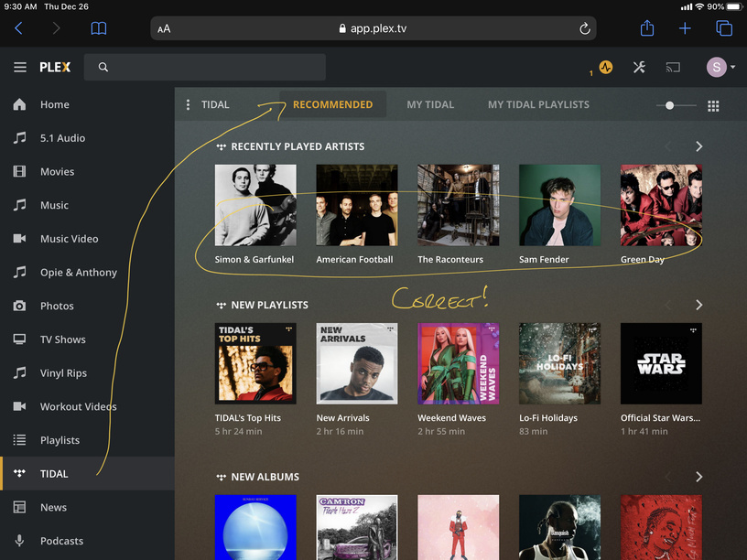Viewport: 747px width, 560px height.
Task: Open Playlists in the sidebar
Action: [87, 440]
